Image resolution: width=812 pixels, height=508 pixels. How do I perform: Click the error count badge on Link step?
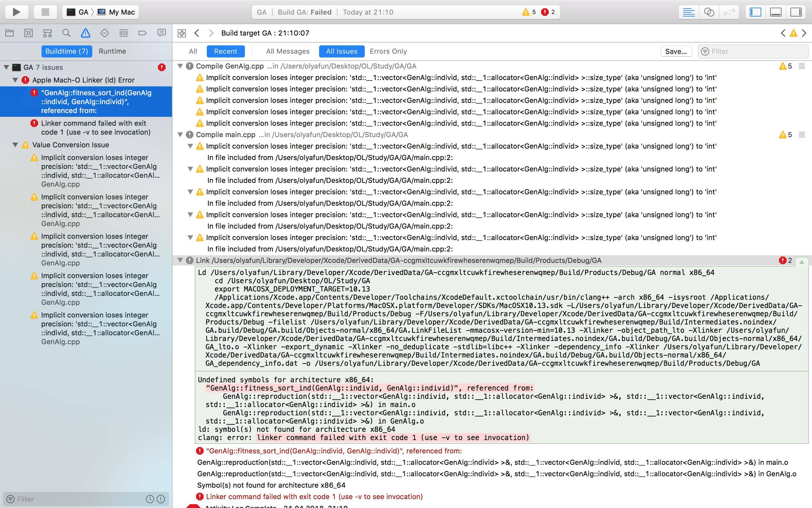pyautogui.click(x=785, y=260)
